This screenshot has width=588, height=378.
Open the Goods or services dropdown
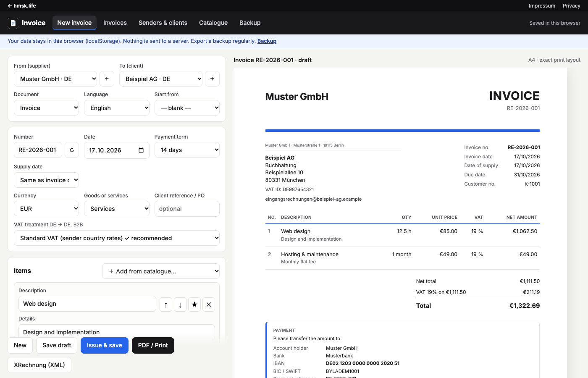click(x=117, y=209)
